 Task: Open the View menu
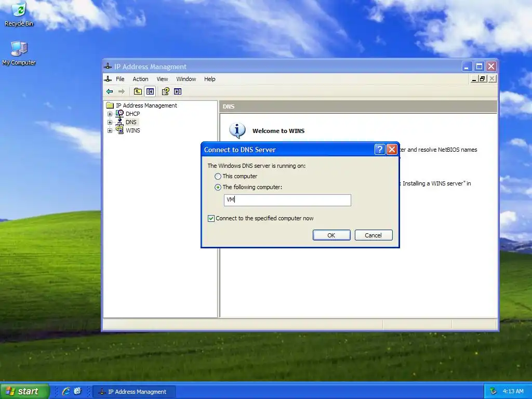[162, 79]
